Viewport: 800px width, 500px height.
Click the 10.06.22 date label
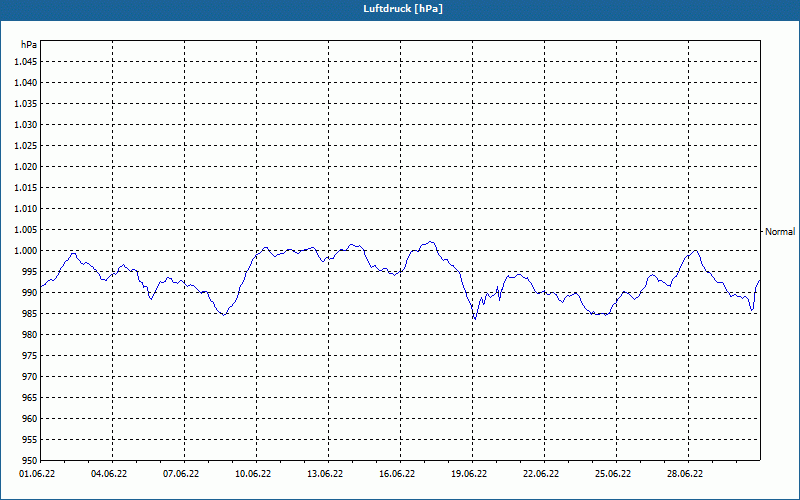click(x=253, y=474)
